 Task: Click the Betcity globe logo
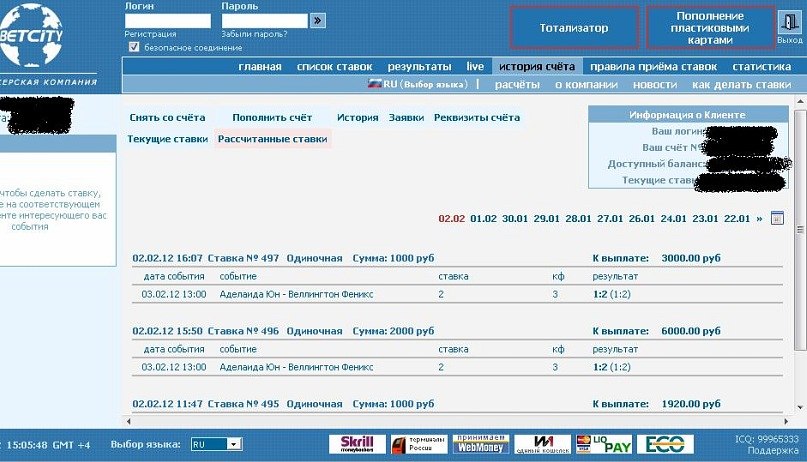click(x=32, y=35)
